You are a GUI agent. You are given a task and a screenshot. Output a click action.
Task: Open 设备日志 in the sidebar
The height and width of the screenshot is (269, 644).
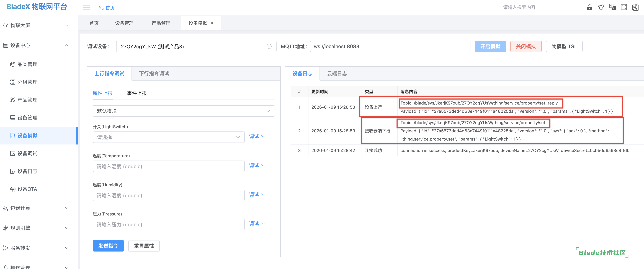(27, 171)
